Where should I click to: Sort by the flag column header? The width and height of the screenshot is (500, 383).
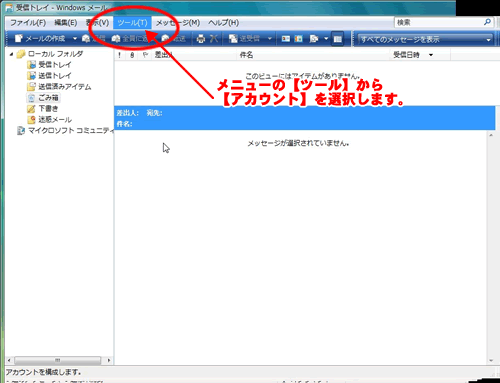(x=145, y=55)
